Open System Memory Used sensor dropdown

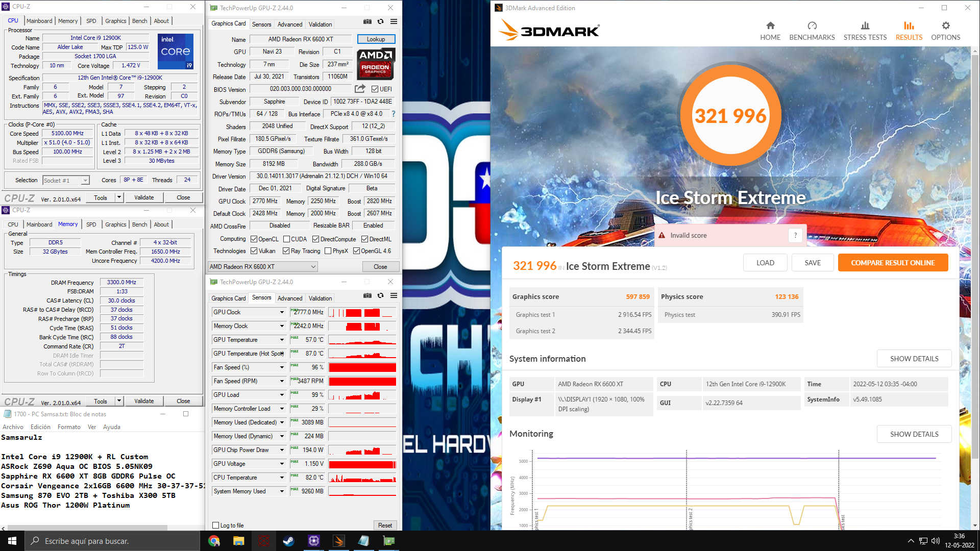click(281, 491)
